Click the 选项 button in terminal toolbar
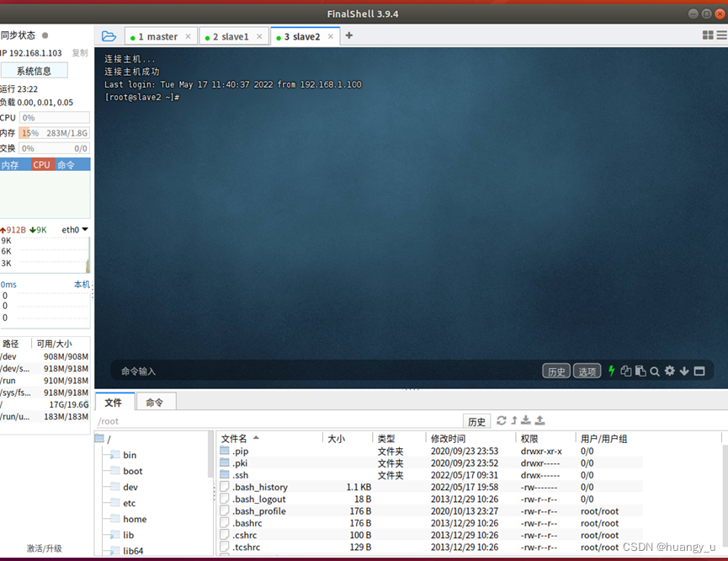 pyautogui.click(x=587, y=371)
